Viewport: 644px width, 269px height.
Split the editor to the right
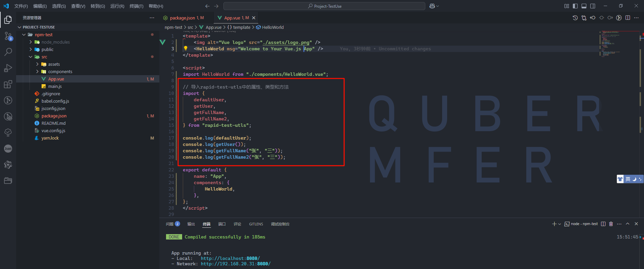click(x=628, y=18)
